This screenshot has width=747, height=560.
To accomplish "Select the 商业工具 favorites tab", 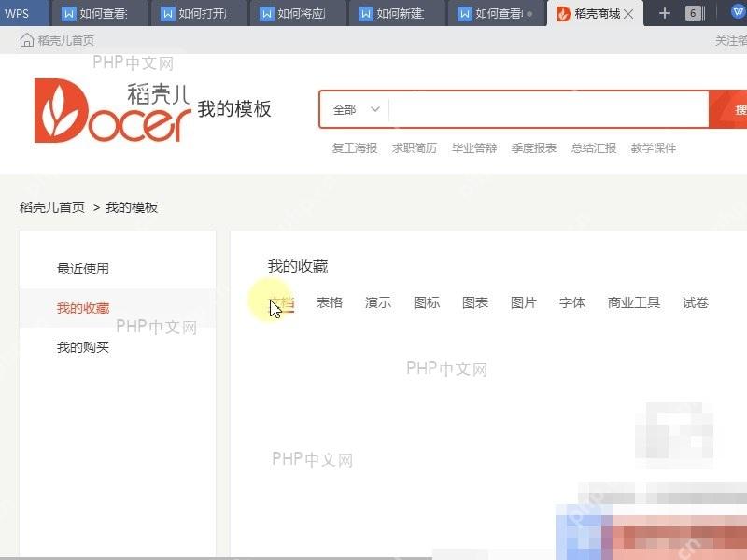I will 634,302.
